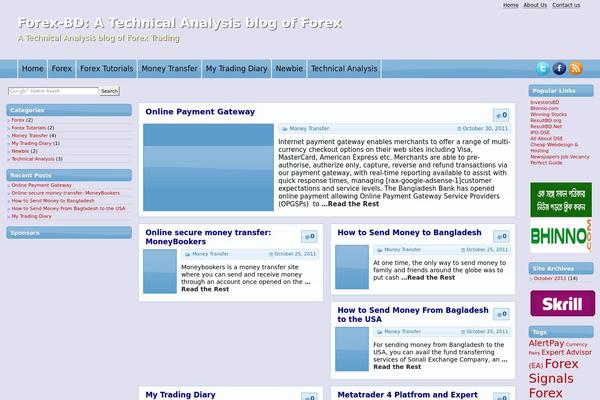Open InvestorsBD in Popular Links
The height and width of the screenshot is (400, 600).
(545, 102)
